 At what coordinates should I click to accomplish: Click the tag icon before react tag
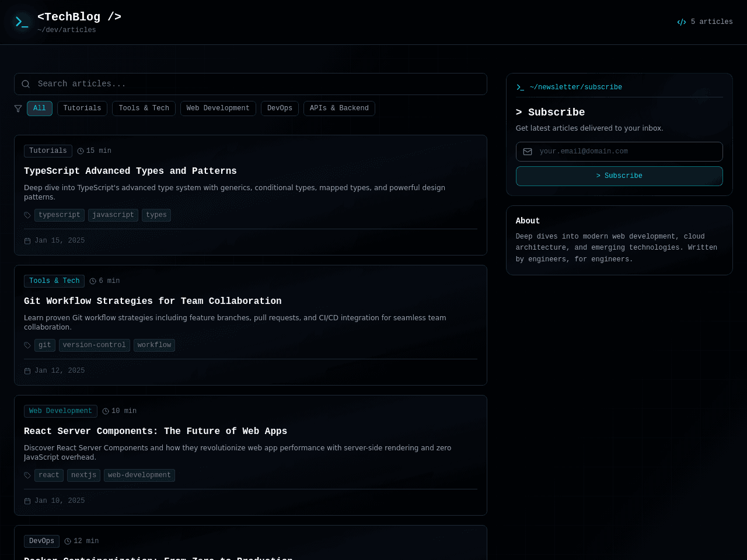[27, 475]
